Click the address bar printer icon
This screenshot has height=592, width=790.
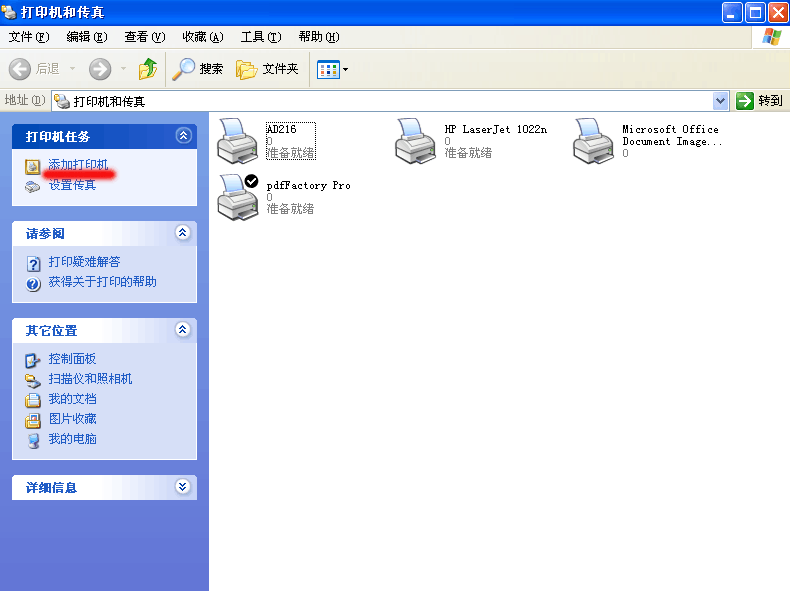click(x=62, y=101)
